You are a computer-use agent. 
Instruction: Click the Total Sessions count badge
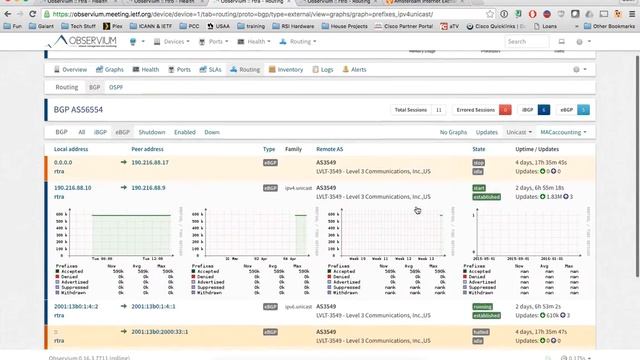(439, 110)
